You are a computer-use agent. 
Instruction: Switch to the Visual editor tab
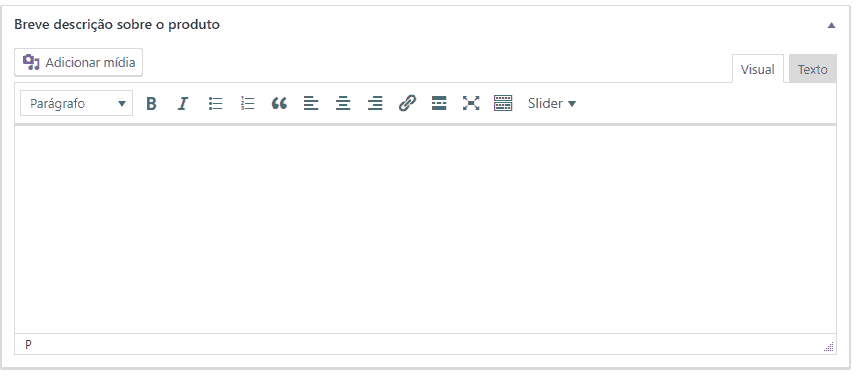(757, 69)
